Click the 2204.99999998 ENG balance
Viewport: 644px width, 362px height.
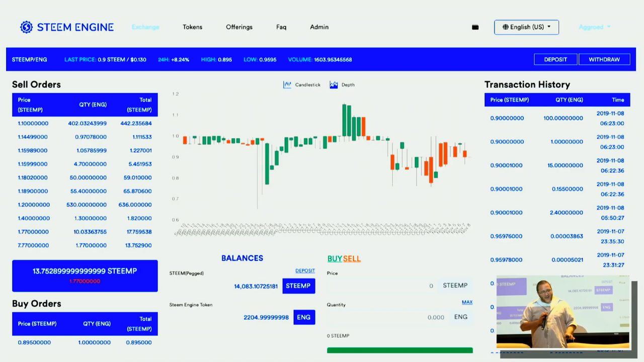click(266, 318)
